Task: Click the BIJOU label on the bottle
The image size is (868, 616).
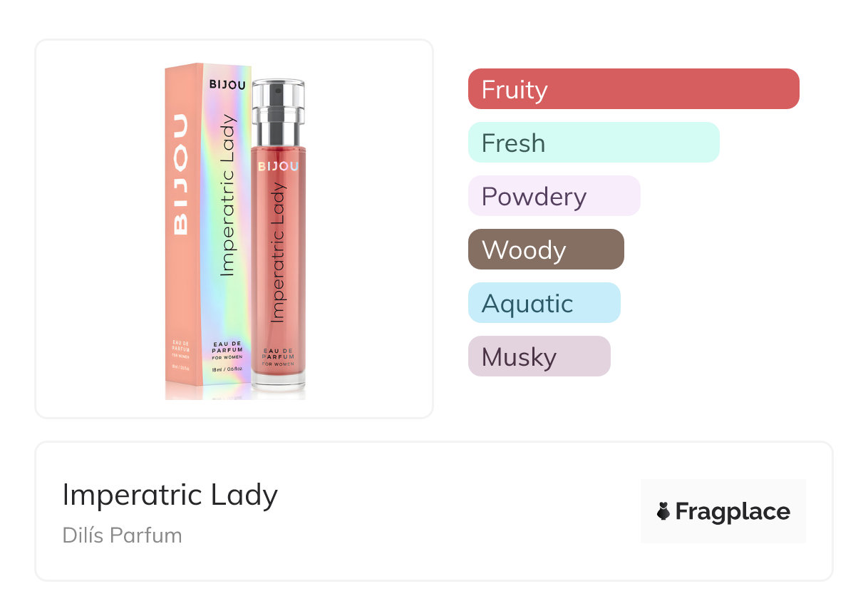Action: (278, 166)
